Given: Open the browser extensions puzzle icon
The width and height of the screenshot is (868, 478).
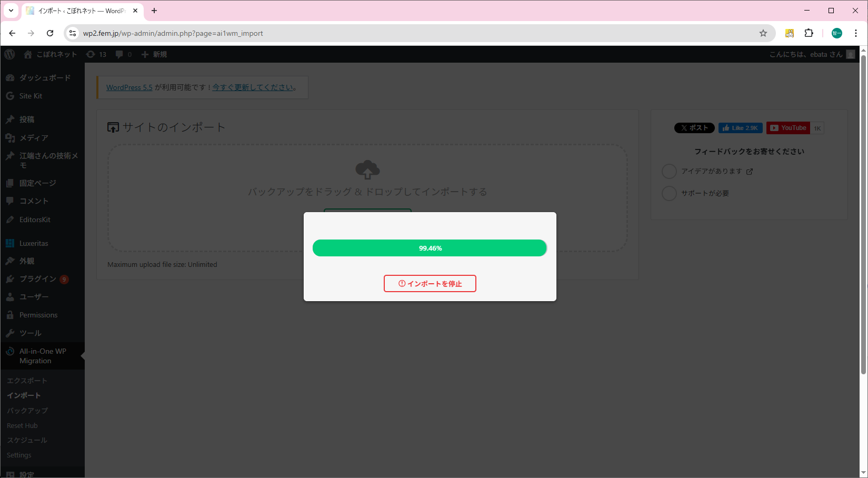Looking at the screenshot, I should point(809,33).
